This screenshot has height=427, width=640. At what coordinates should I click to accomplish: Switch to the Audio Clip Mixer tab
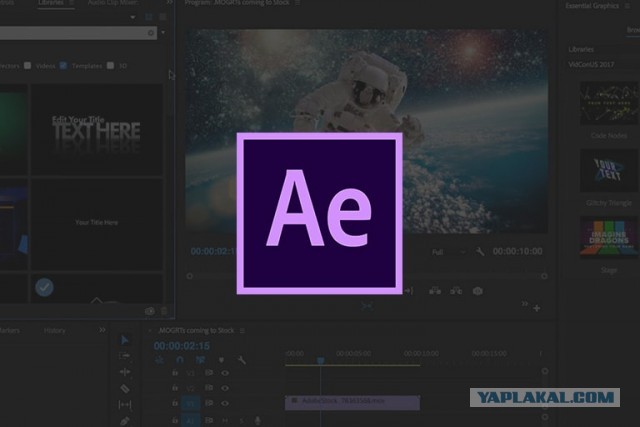coord(113,3)
